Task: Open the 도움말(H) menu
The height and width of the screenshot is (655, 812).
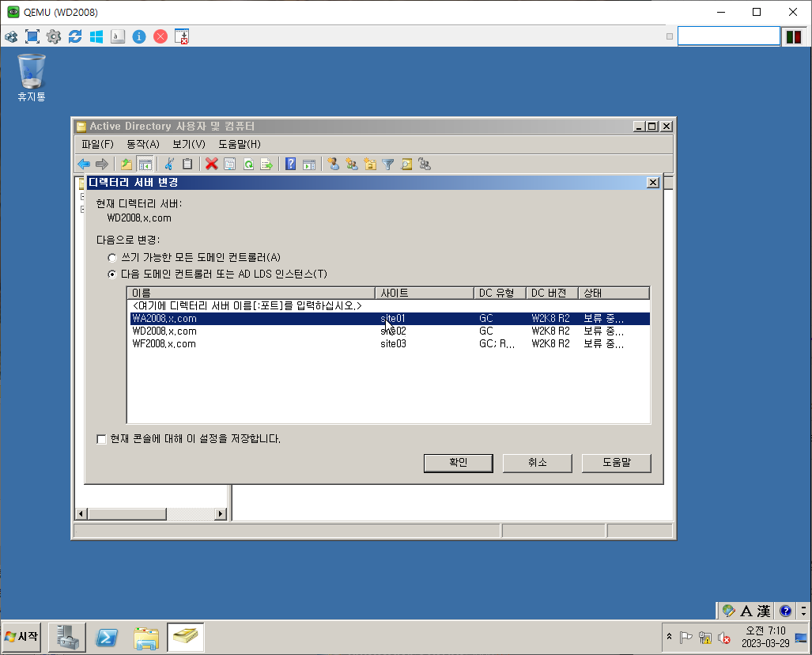Action: [240, 144]
